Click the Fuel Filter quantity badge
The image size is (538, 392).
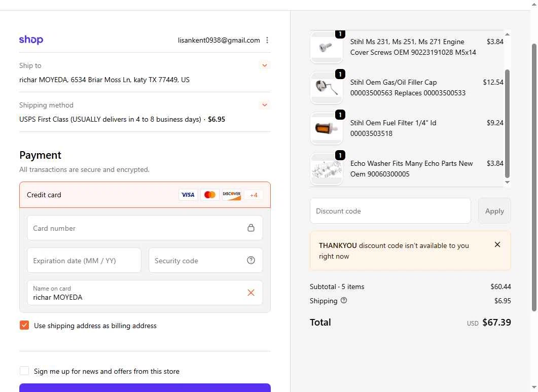click(340, 115)
